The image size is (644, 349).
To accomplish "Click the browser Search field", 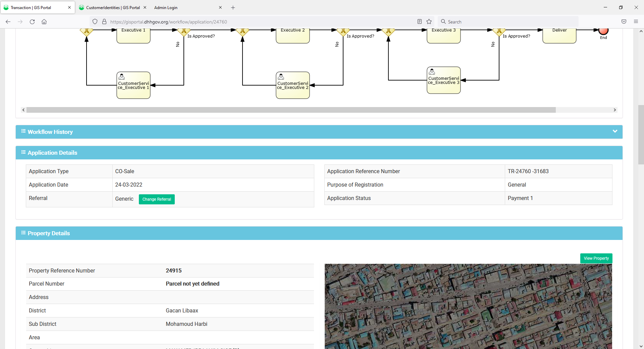I will point(508,22).
